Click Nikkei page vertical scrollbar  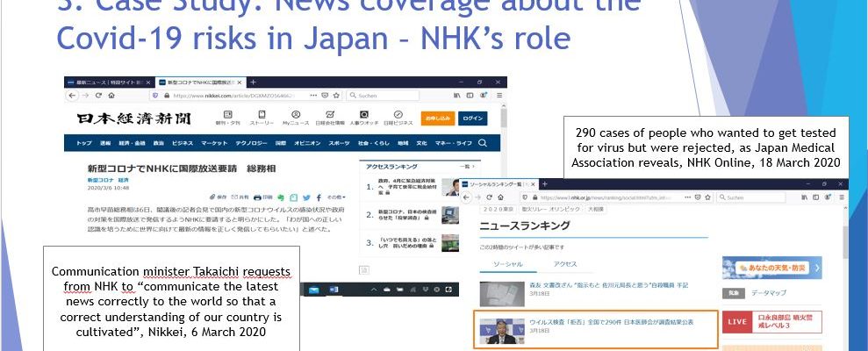click(x=503, y=119)
